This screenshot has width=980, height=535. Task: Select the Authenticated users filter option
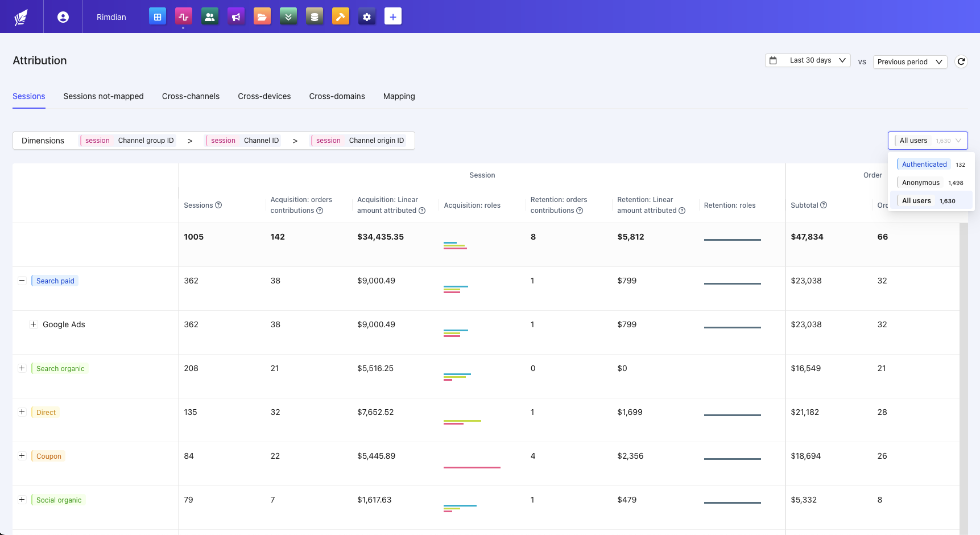(923, 164)
